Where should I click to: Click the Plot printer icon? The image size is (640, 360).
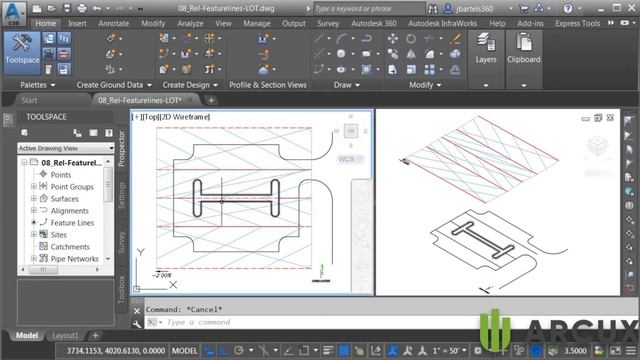pyautogui.click(x=82, y=8)
